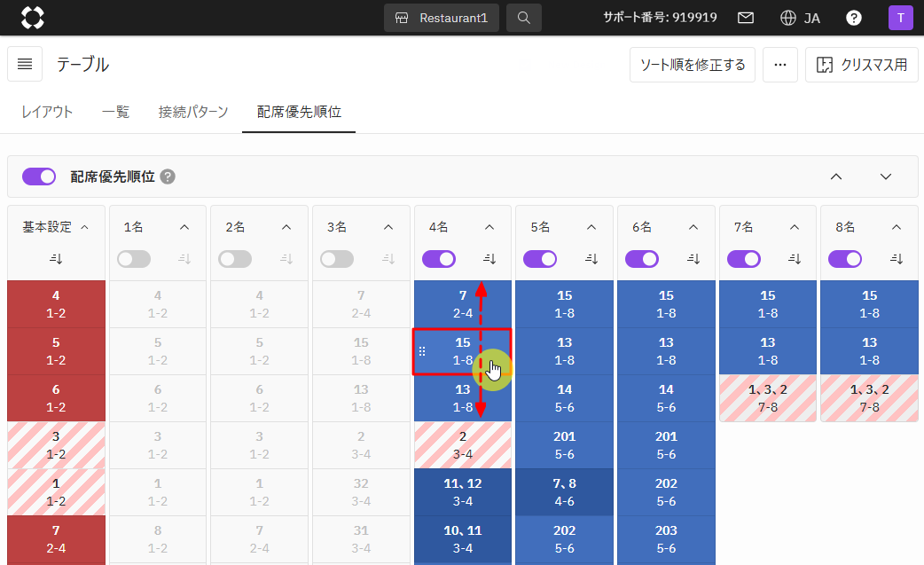Enable the 3名 column toggle
Viewport: 924px width, 565px height.
click(x=337, y=259)
